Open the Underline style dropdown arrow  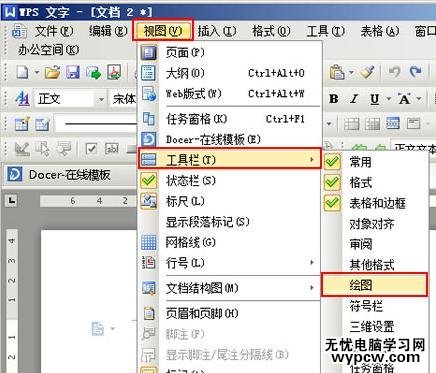388,99
